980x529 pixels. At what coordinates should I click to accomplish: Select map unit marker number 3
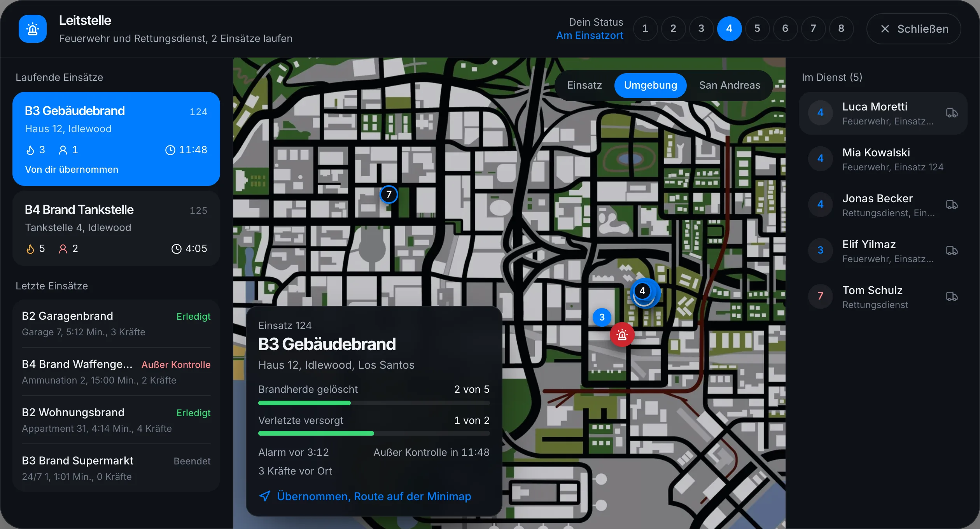(x=602, y=317)
